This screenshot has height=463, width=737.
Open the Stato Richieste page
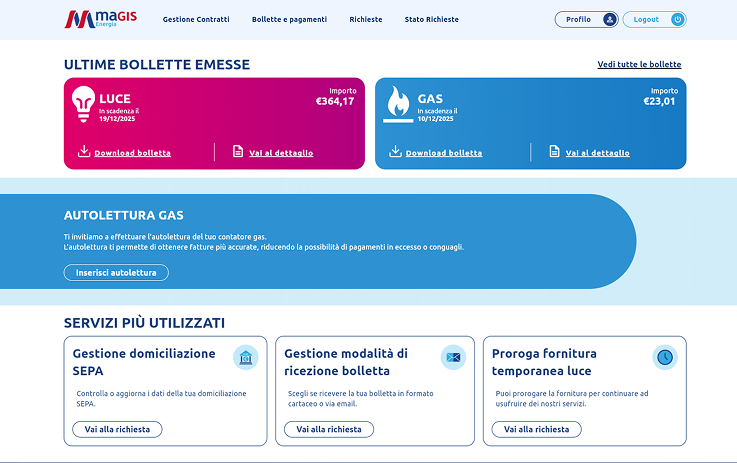(431, 19)
